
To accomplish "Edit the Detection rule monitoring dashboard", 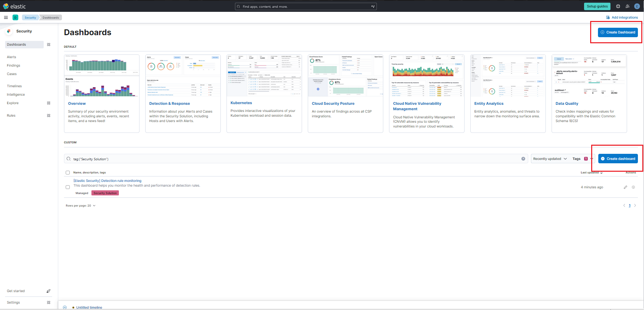I will [x=625, y=187].
